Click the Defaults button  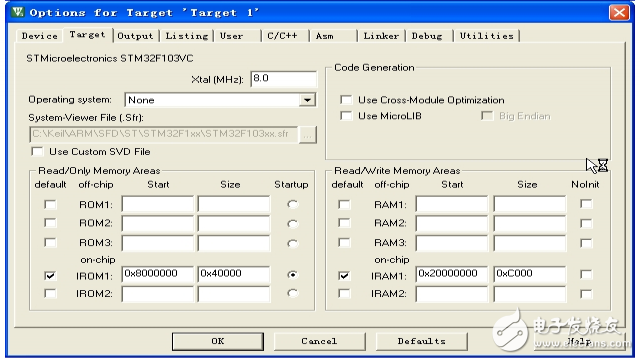click(x=422, y=341)
